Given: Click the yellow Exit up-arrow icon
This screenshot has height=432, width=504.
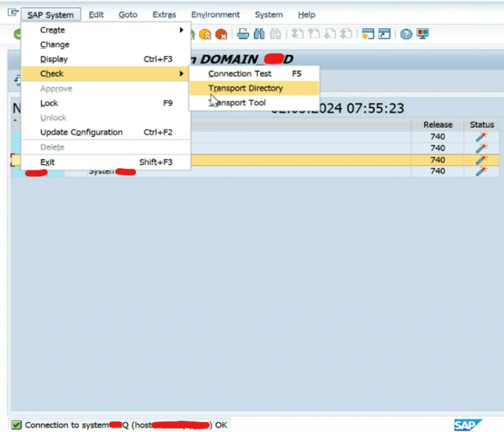Looking at the screenshot, I should tap(205, 34).
